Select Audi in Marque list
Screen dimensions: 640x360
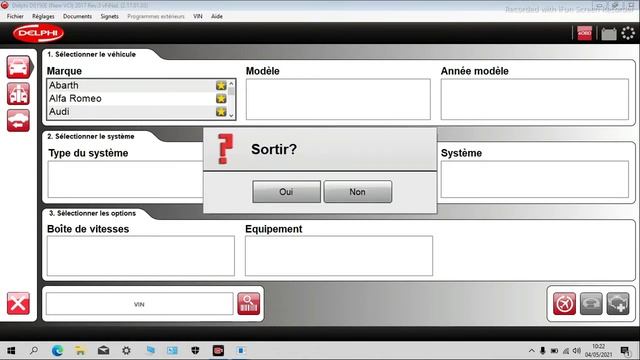tap(132, 111)
